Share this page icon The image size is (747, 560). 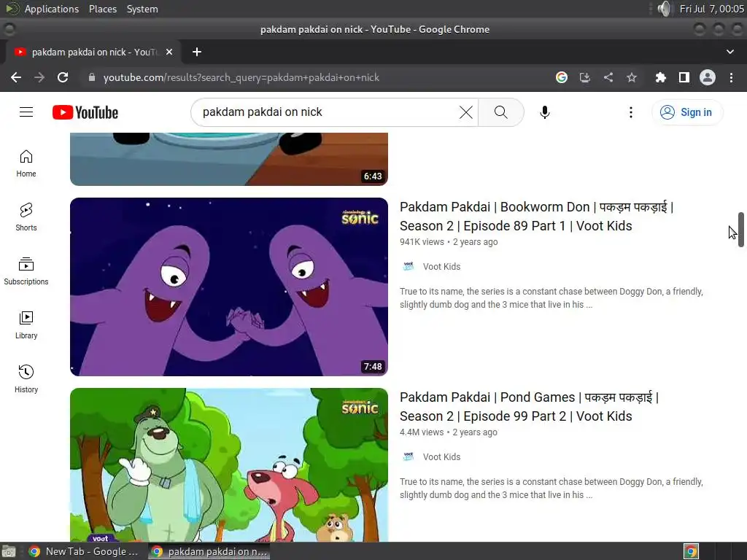pos(608,77)
